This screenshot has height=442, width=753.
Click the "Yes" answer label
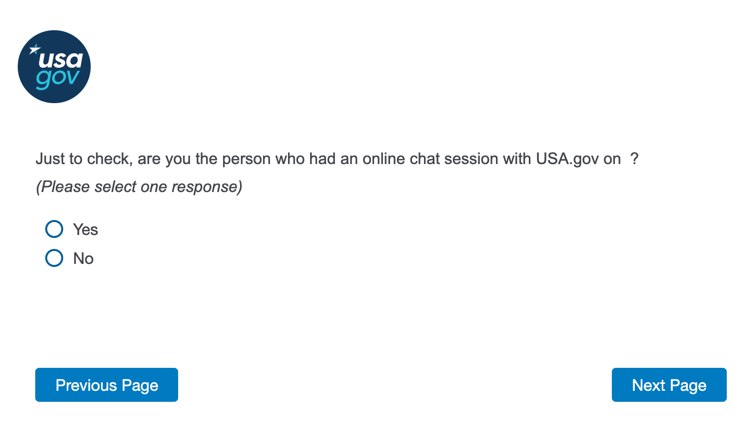(x=86, y=230)
